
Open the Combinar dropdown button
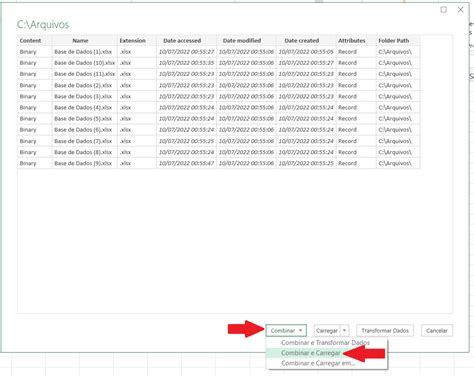point(286,330)
